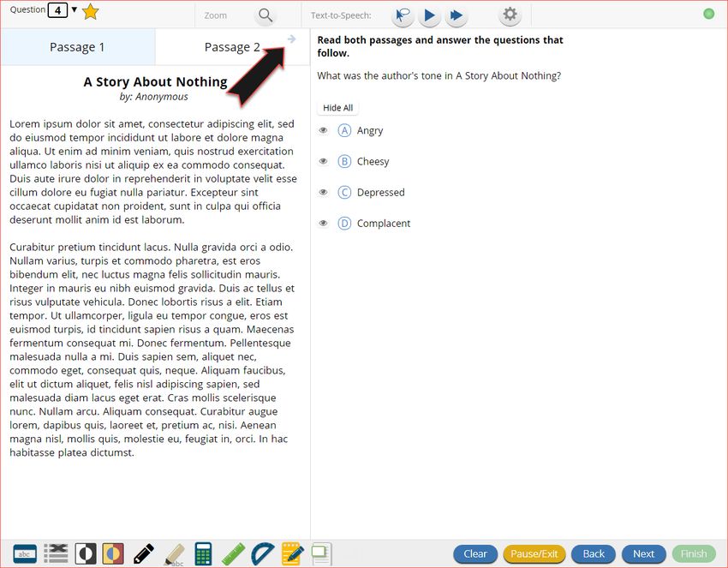Open the protractor tool
Screen dimensions: 728x568
pyautogui.click(x=263, y=553)
